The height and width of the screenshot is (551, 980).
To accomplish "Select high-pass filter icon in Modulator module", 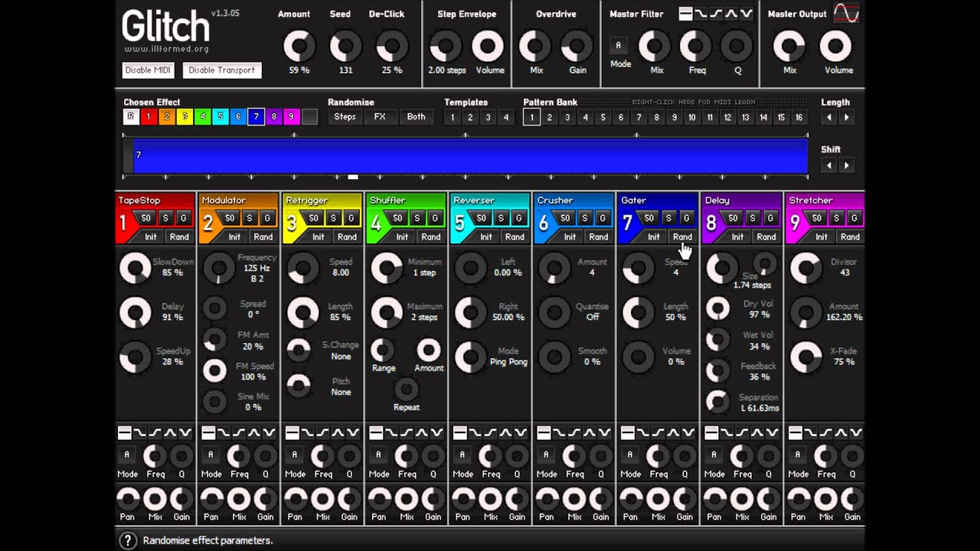I will click(x=238, y=433).
